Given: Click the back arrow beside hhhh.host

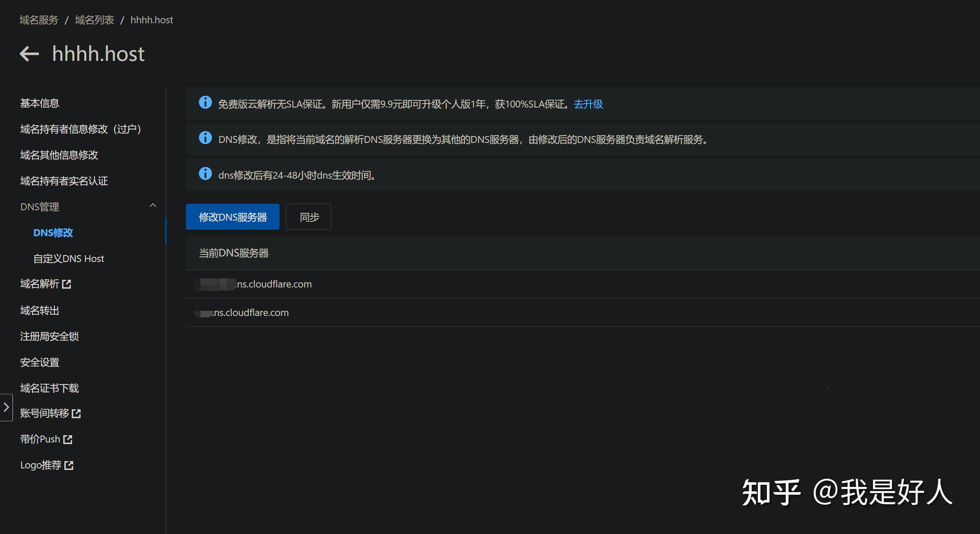Looking at the screenshot, I should 29,54.
